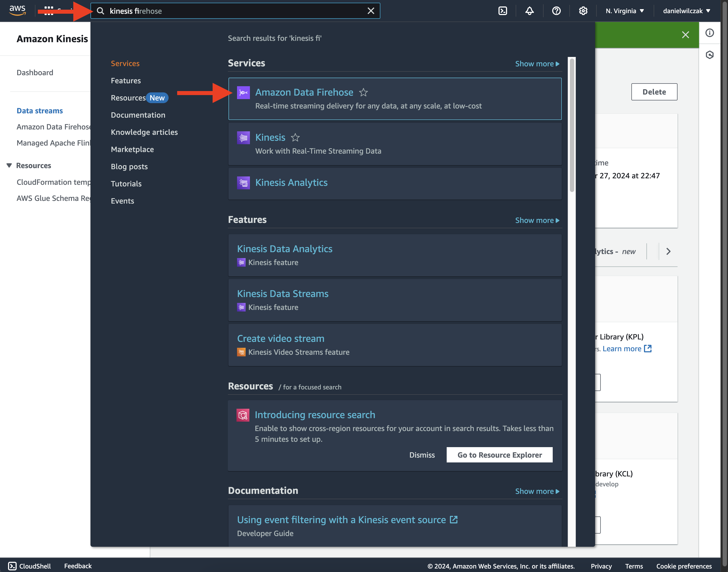This screenshot has height=572, width=728.
Task: Select the Blog posts filter category
Action: 129,166
